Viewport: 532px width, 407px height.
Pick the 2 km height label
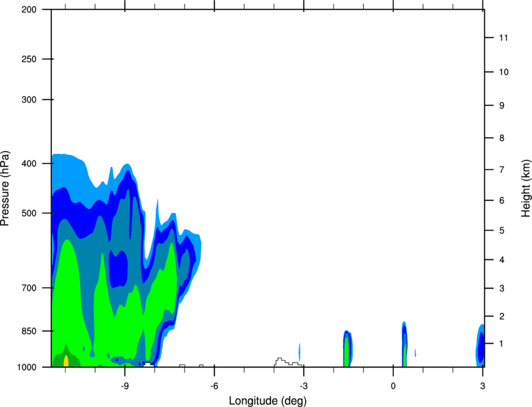[x=502, y=316]
